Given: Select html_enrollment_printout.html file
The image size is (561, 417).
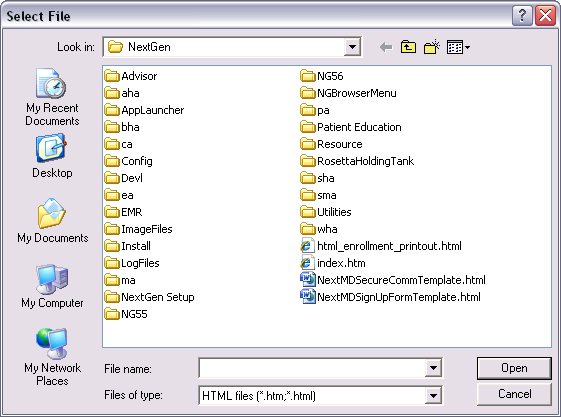Looking at the screenshot, I should [381, 246].
